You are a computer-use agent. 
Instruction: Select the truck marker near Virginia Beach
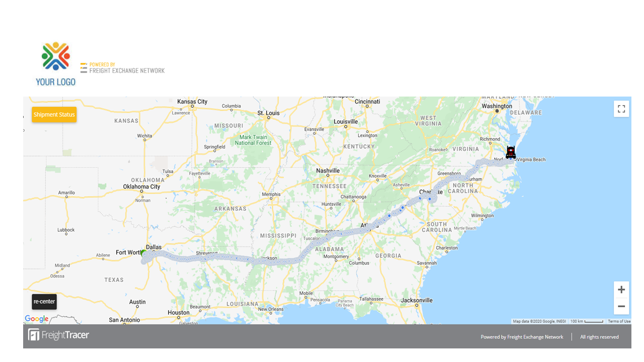tap(511, 152)
